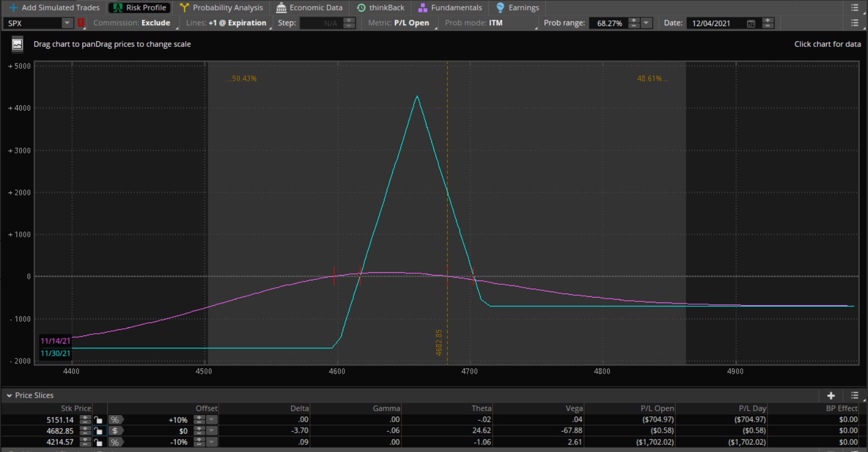Click the Date field showing 12/04/2021
This screenshot has width=868, height=452.
pyautogui.click(x=716, y=23)
